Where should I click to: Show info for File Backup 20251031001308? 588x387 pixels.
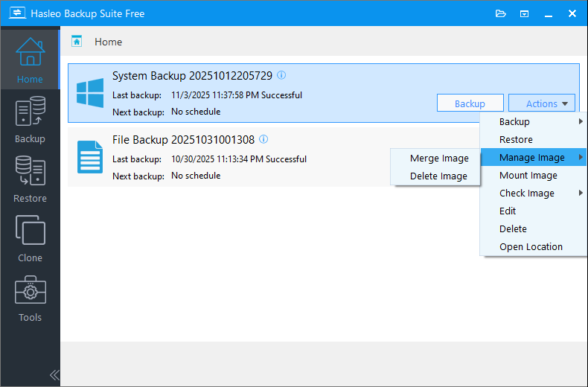point(263,139)
